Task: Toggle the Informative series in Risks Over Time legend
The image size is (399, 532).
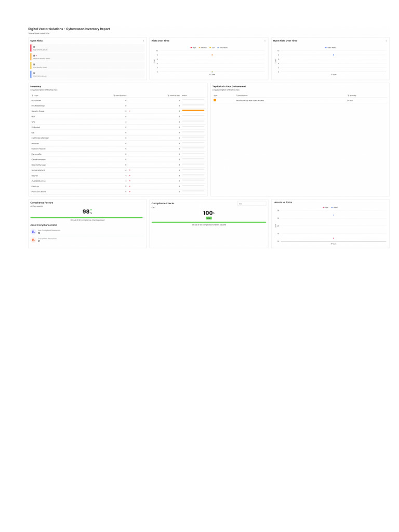Action: tap(222, 47)
